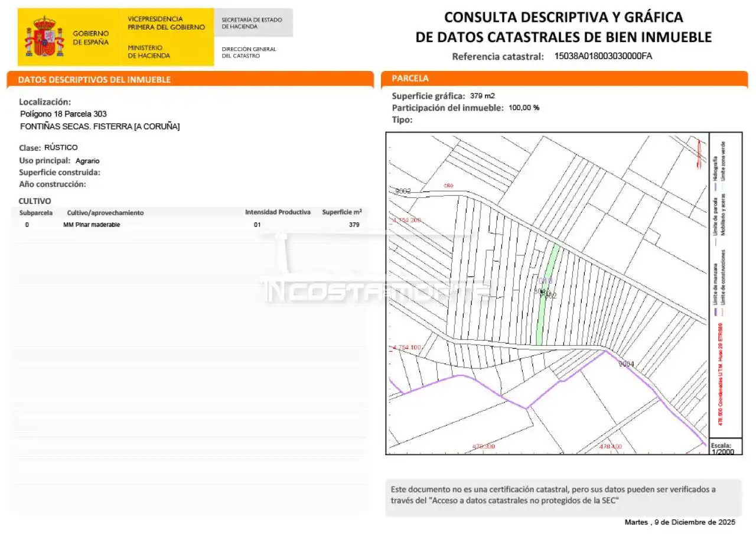The image size is (756, 535).
Task: Click the "Uso principal:" label
Action: pyautogui.click(x=45, y=160)
